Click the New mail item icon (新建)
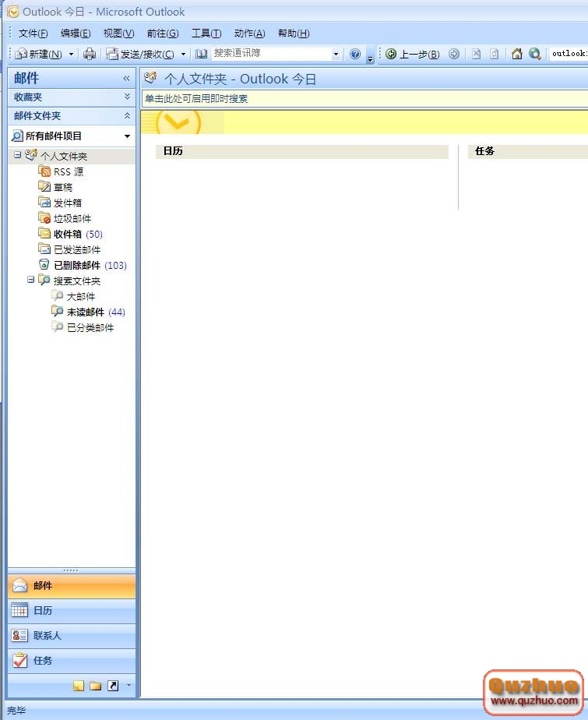 pos(21,55)
